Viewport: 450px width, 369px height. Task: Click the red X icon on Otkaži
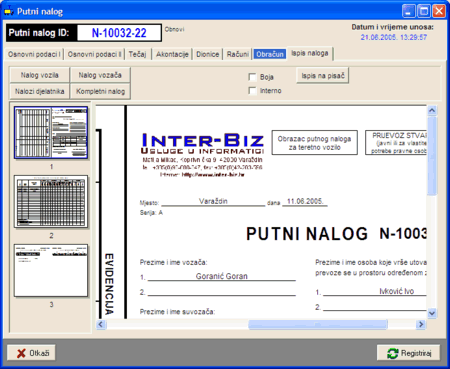pyautogui.click(x=21, y=353)
